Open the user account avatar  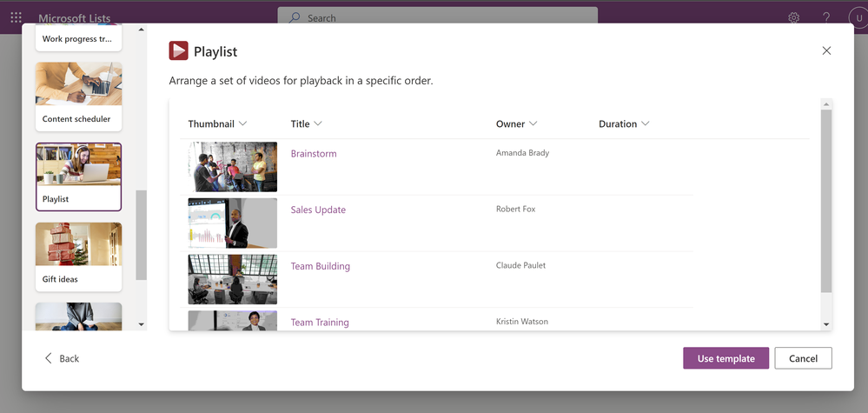coord(858,17)
